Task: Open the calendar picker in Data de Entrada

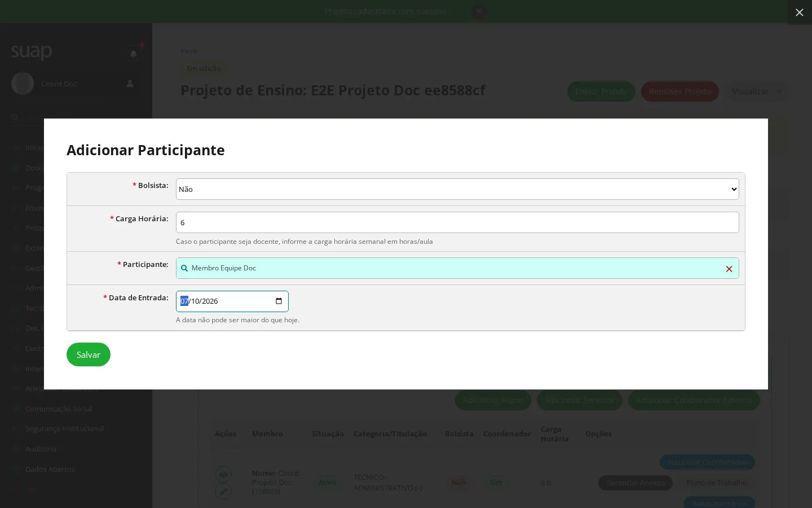Action: point(279,301)
